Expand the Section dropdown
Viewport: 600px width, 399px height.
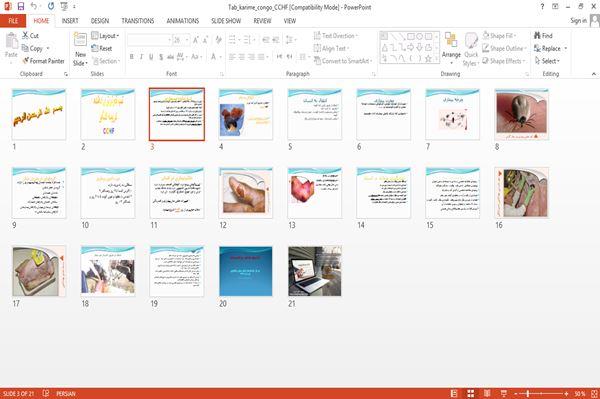106,61
